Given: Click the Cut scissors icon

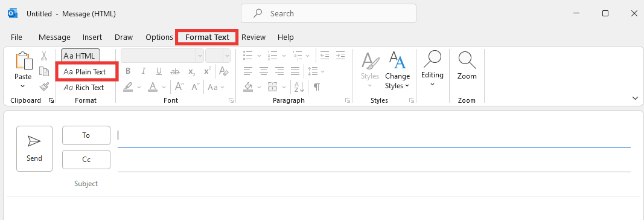Looking at the screenshot, I should coord(44,56).
